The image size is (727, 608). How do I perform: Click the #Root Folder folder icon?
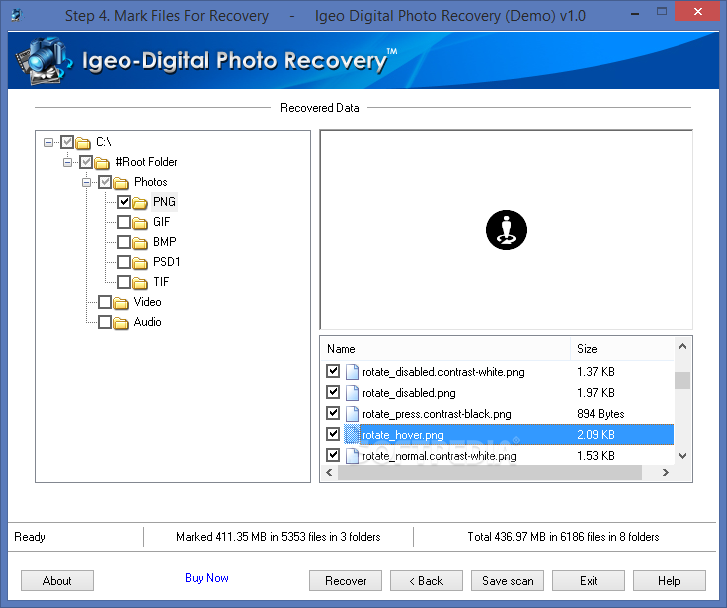pos(102,162)
